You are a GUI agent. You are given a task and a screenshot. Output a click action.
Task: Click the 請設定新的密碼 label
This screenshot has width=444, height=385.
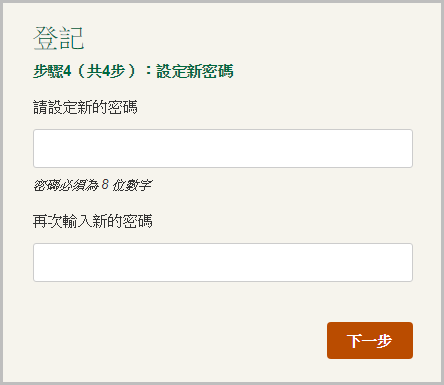coord(85,107)
